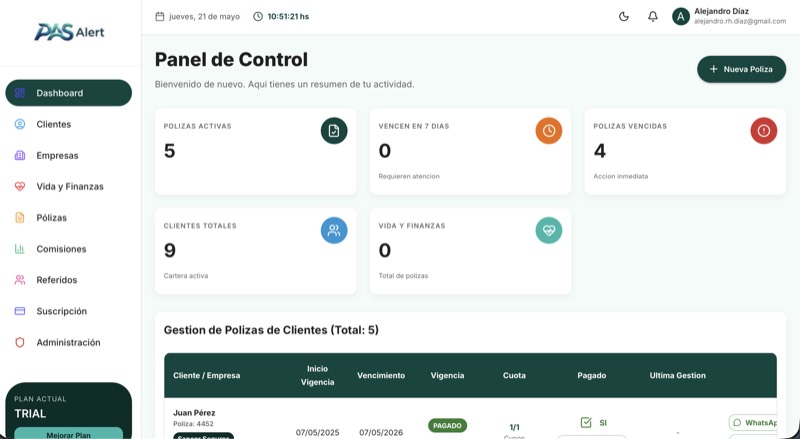800x439 pixels.
Task: Open the Dashboard menu item
Action: (68, 93)
